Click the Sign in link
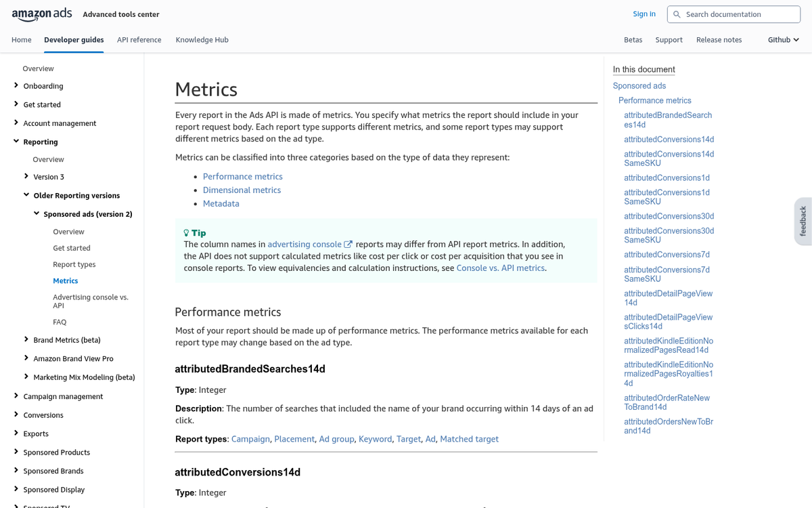Screen dimensions: 812x508 (x=644, y=14)
